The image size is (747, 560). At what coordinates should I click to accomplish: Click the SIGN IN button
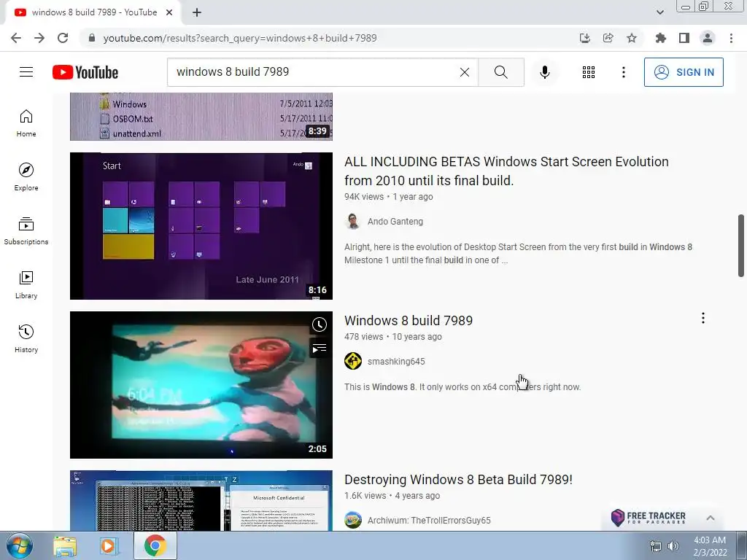click(683, 72)
